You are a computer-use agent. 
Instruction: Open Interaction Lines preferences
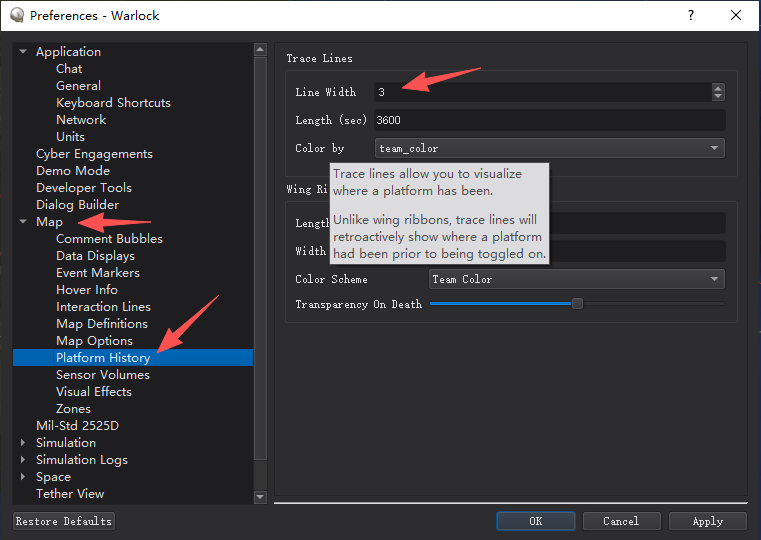(103, 306)
